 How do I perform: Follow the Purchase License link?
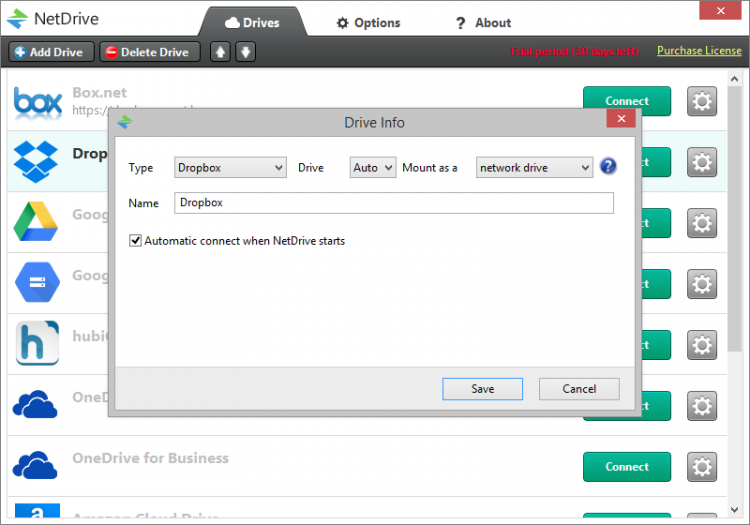699,50
